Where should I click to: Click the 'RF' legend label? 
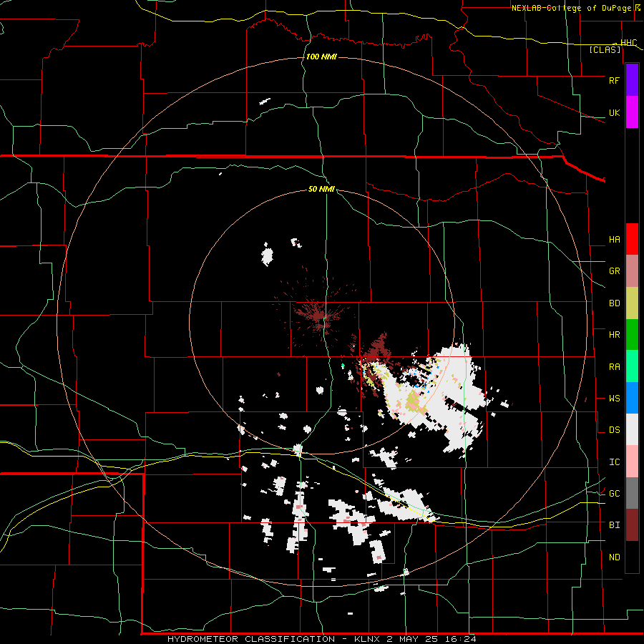(x=614, y=80)
